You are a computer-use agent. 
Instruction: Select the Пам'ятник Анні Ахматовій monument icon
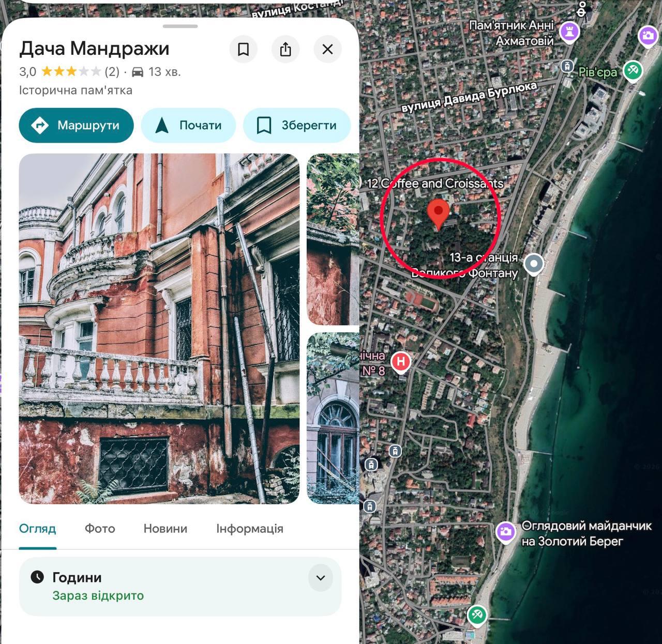pyautogui.click(x=569, y=31)
